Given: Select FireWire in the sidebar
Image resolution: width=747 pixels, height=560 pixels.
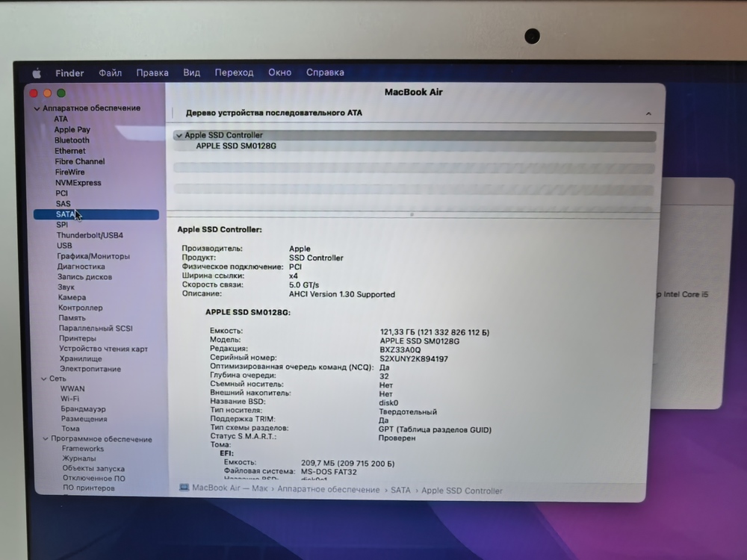Looking at the screenshot, I should tap(69, 172).
